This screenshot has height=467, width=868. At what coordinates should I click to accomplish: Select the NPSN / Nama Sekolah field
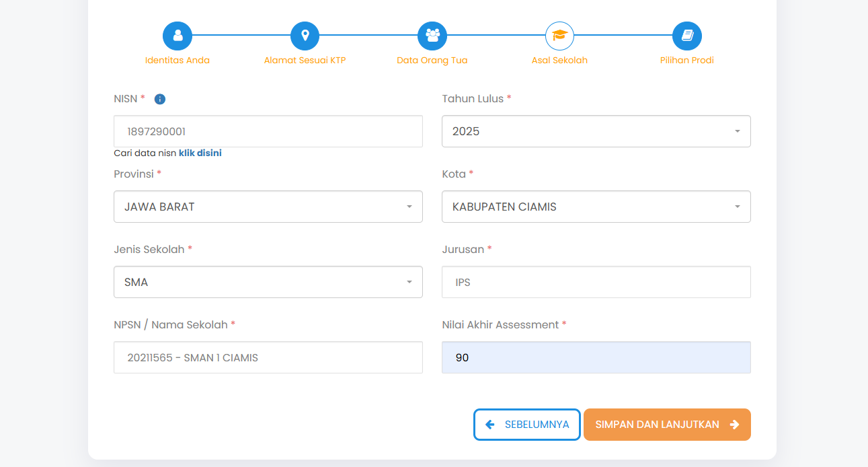click(268, 357)
